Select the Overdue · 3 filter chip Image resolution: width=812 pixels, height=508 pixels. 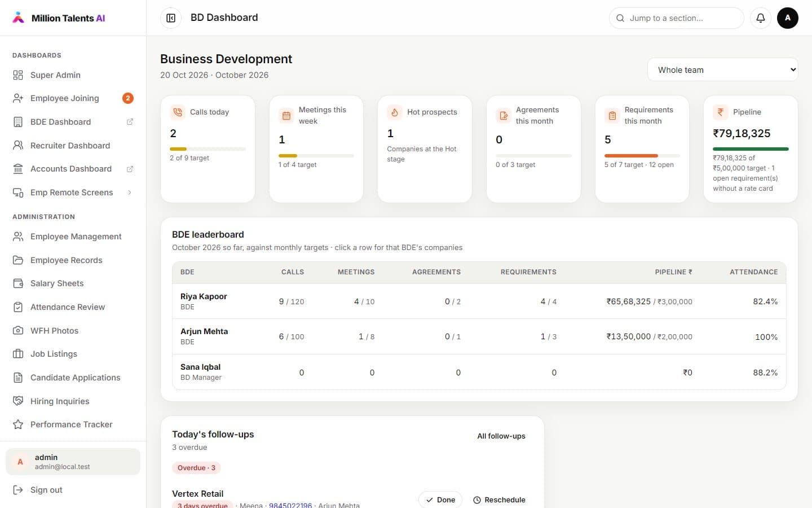pos(196,468)
